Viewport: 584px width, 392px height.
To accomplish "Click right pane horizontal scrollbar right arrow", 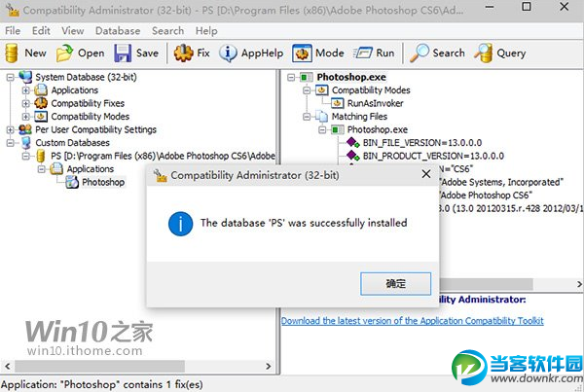I will (579, 284).
